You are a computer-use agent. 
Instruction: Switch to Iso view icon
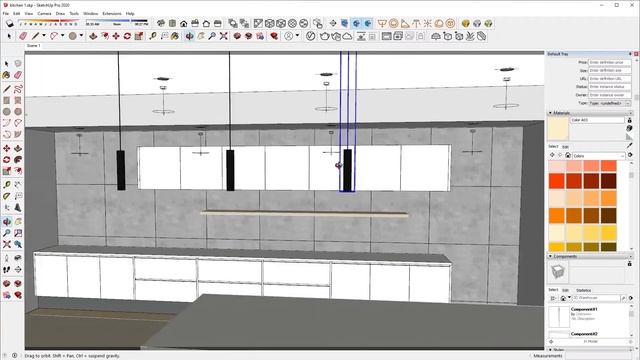pos(161,23)
